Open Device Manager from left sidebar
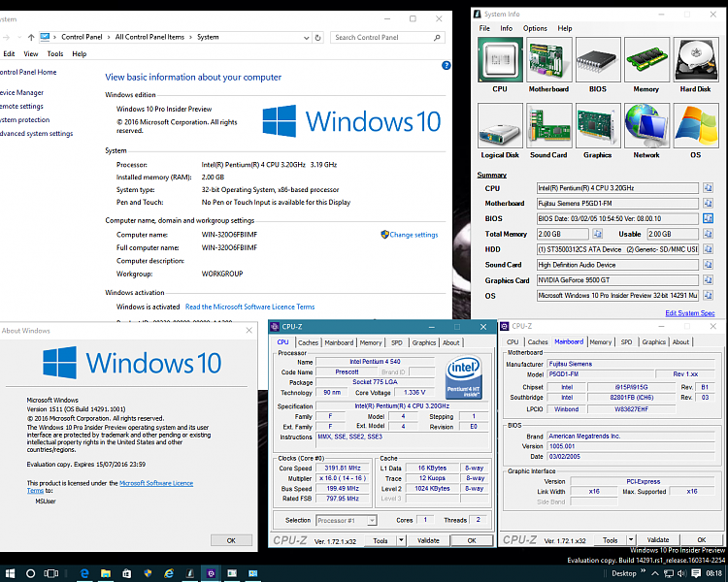Screen dimensions: 728x582 tap(21, 93)
